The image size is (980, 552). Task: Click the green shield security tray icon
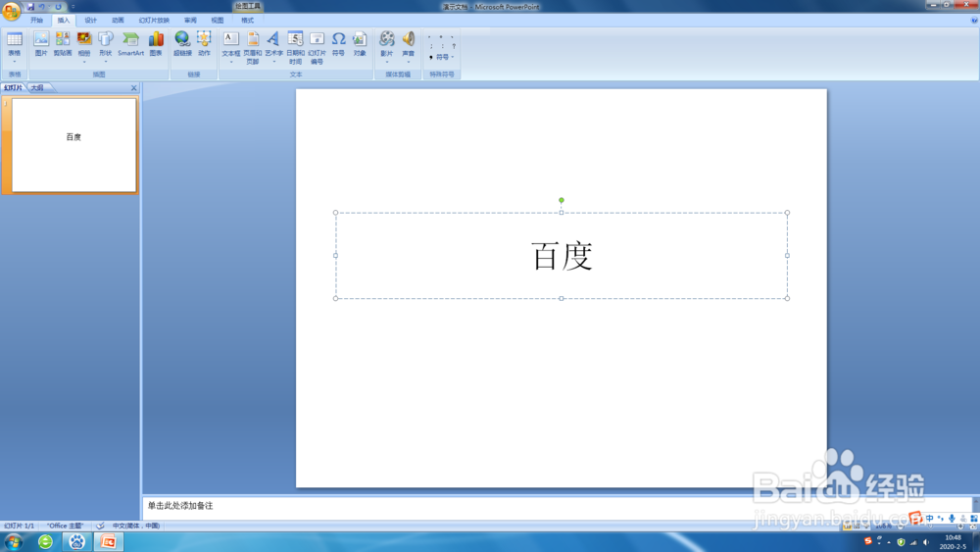coord(901,542)
